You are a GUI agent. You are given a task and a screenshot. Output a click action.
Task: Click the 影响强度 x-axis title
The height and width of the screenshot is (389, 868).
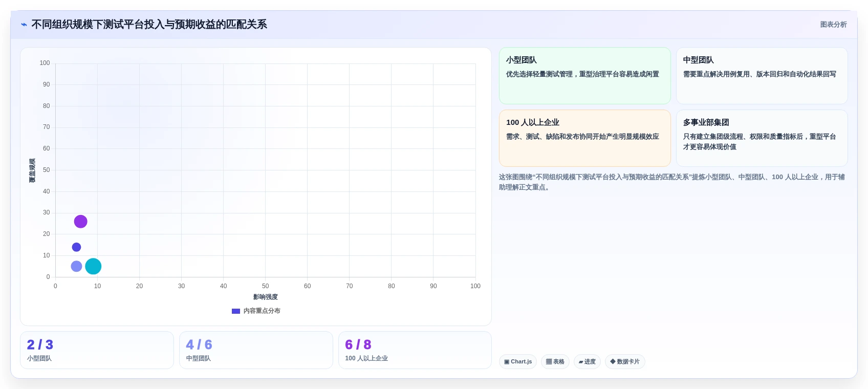(266, 297)
